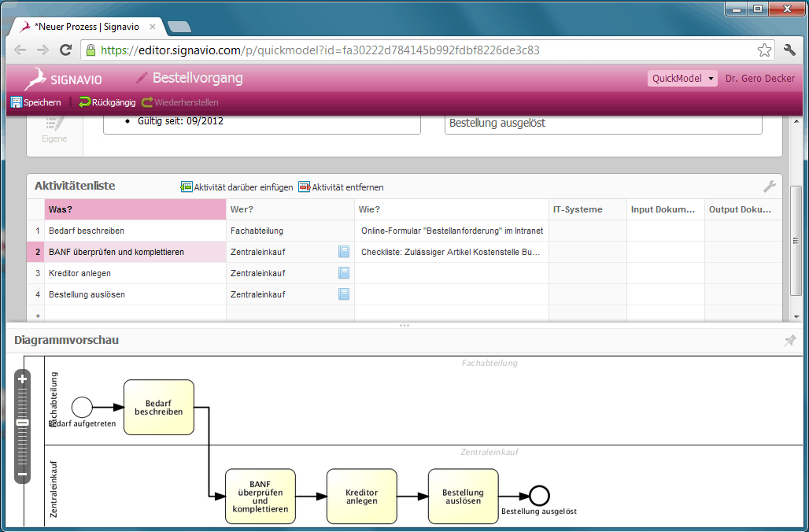Zoom in the diagram with the plus button
The width and height of the screenshot is (809, 532).
[23, 379]
